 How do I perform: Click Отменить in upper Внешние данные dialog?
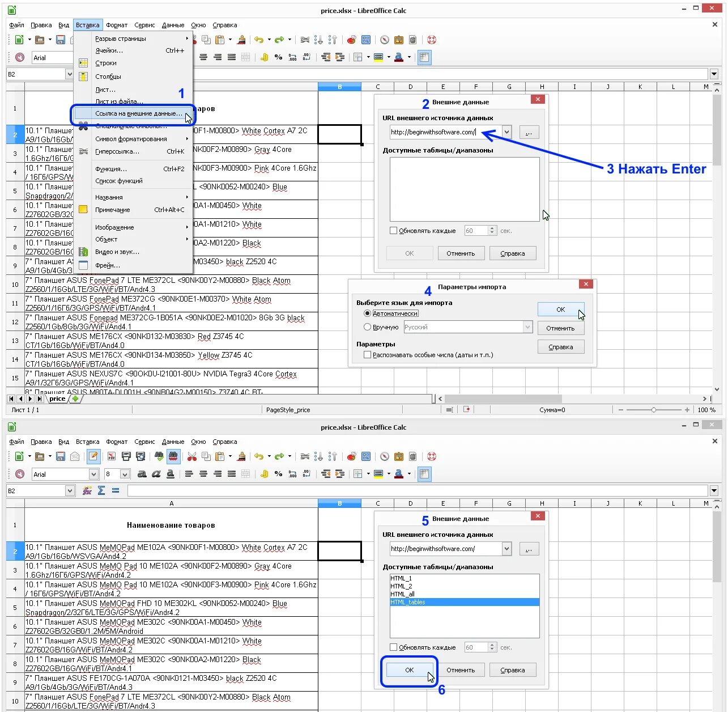pos(461,253)
